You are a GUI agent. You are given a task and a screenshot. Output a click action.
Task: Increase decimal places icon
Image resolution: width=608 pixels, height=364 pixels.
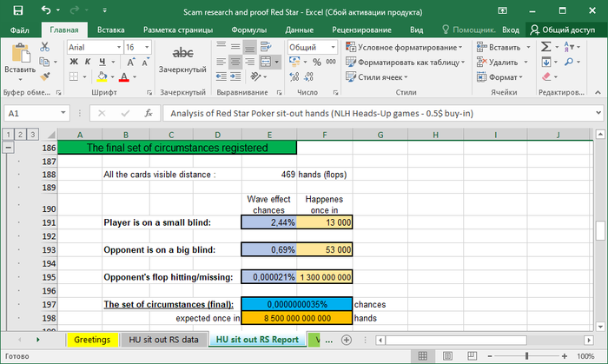click(294, 76)
